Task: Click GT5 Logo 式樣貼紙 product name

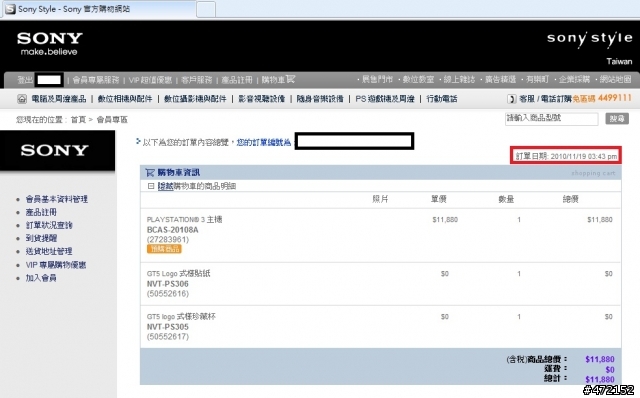Action: pos(178,273)
